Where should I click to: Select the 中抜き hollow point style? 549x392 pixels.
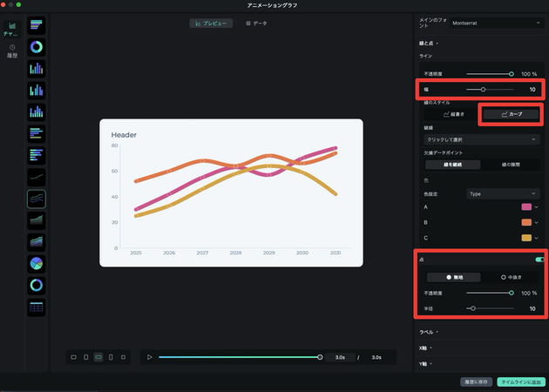(511, 276)
